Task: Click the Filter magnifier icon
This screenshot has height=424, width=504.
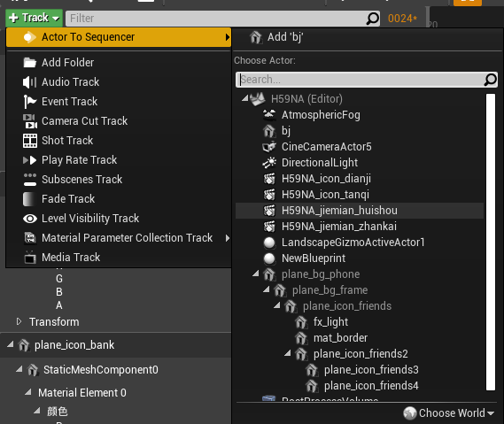Action: point(372,19)
